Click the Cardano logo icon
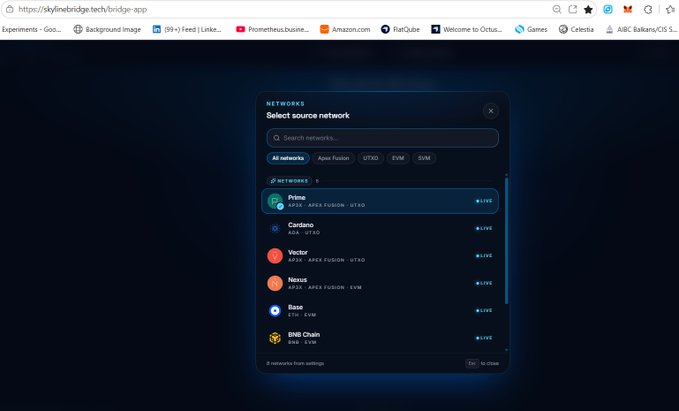This screenshot has width=679, height=411. tap(275, 228)
